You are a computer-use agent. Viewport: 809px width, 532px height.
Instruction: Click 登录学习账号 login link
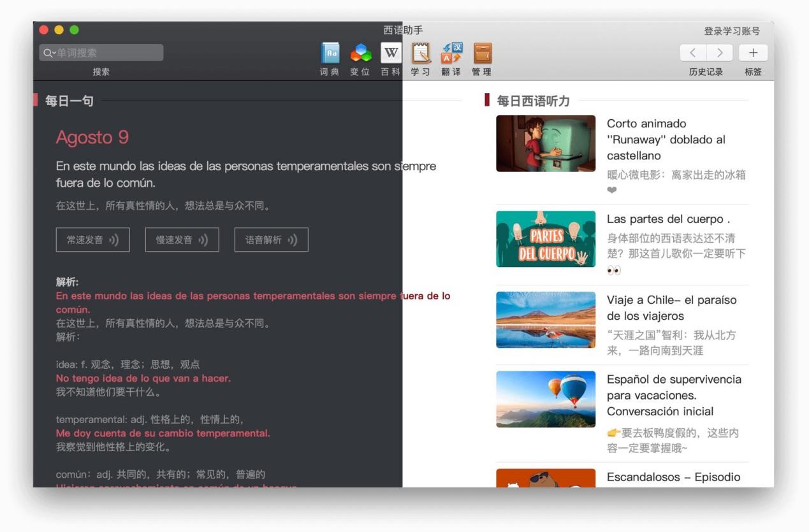(x=731, y=31)
